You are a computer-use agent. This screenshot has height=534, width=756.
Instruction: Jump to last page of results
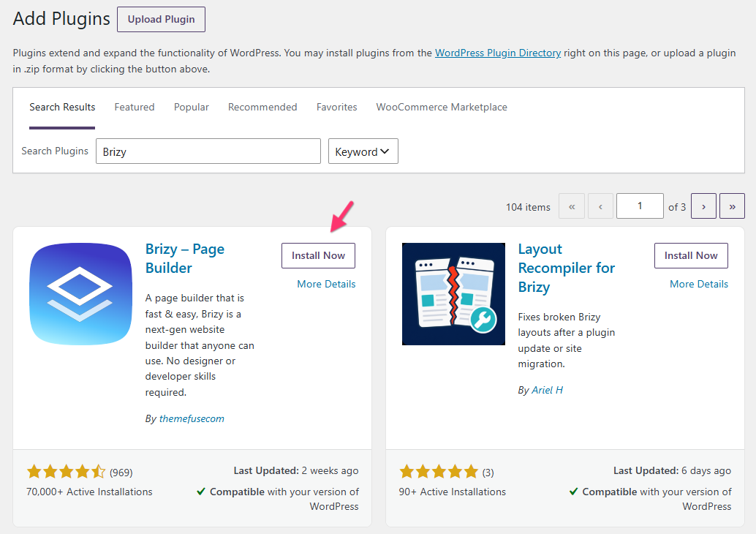[x=732, y=206]
